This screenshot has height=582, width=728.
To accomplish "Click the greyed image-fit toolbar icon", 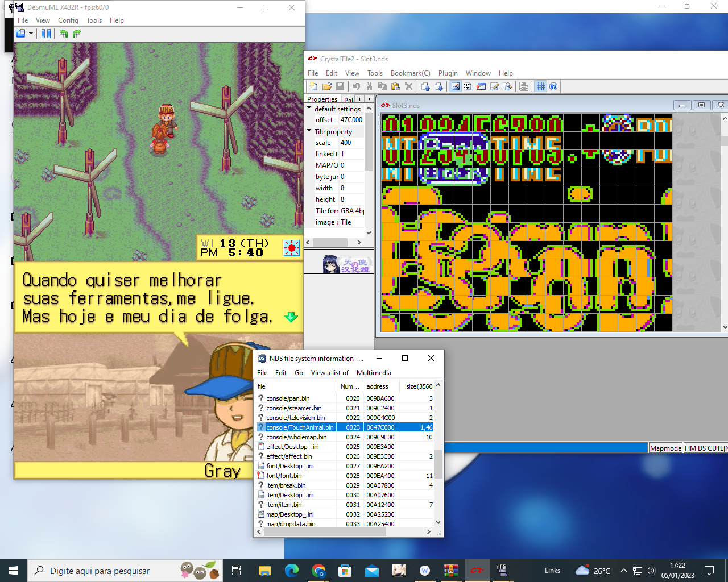I will pyautogui.click(x=524, y=86).
